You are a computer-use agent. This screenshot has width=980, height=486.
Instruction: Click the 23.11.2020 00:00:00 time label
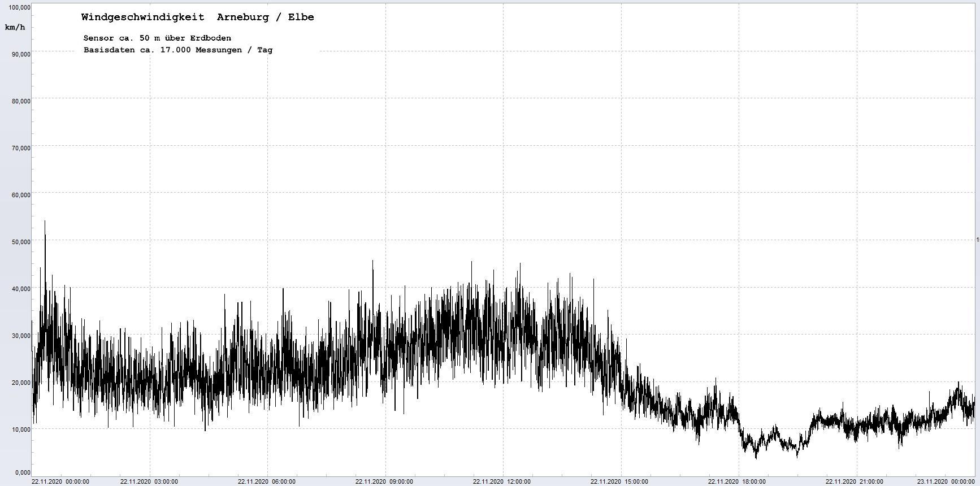click(946, 481)
